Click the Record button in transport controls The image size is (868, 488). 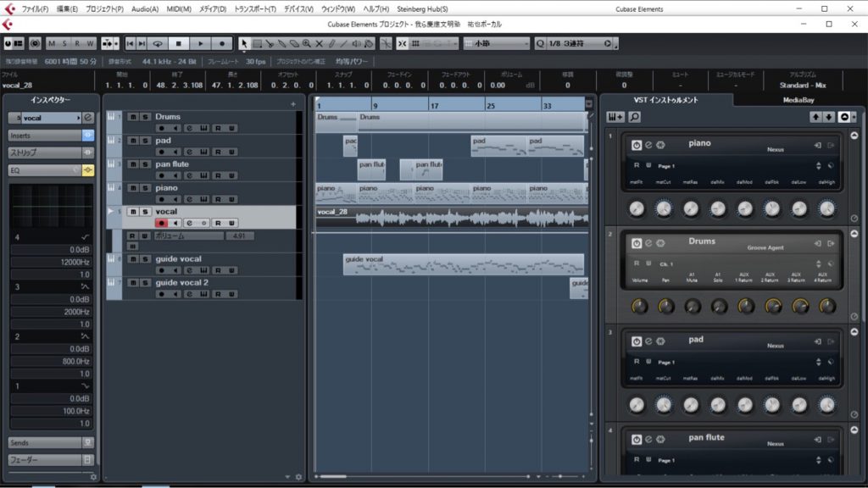coord(222,43)
